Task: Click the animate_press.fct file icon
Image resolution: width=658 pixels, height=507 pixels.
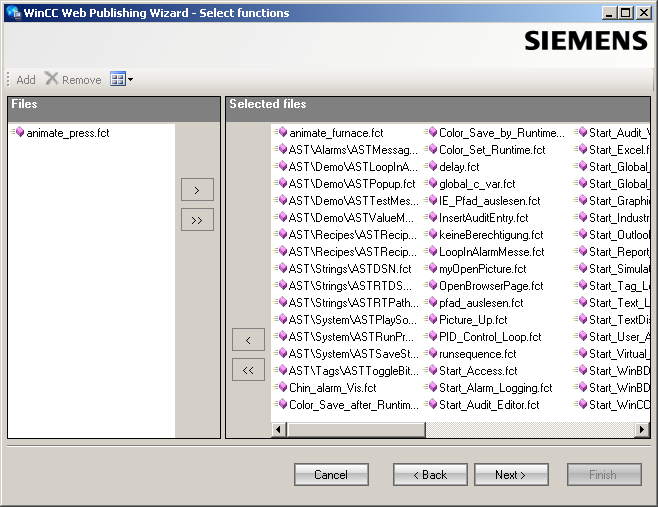Action: [x=18, y=133]
